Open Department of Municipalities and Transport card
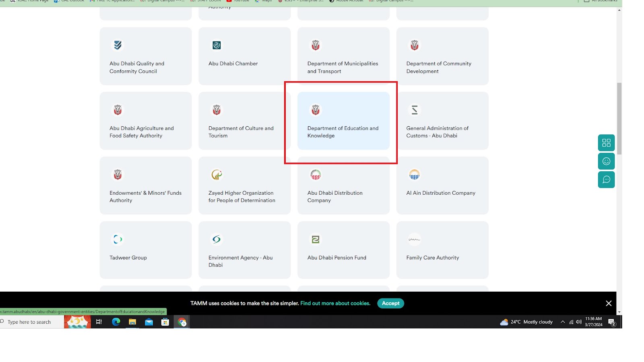Viewport: 644px width, 362px height. 343,56
